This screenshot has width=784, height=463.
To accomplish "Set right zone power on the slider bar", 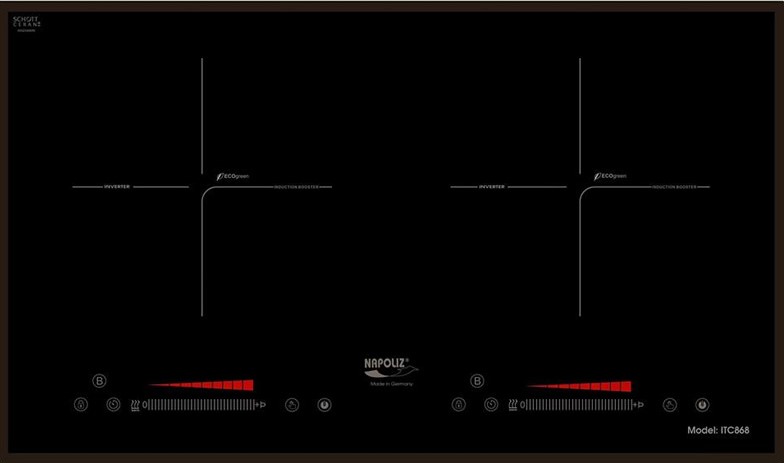I will tap(578, 405).
